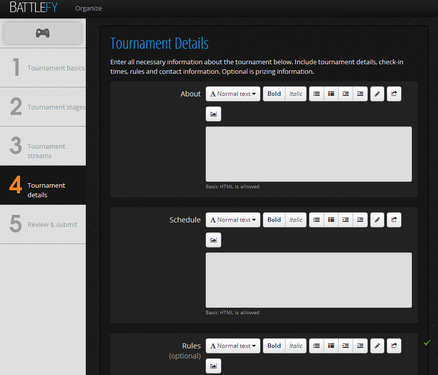Viewport: 438px width, 375px height.
Task: Insert image in Schedule editor
Action: click(x=213, y=240)
